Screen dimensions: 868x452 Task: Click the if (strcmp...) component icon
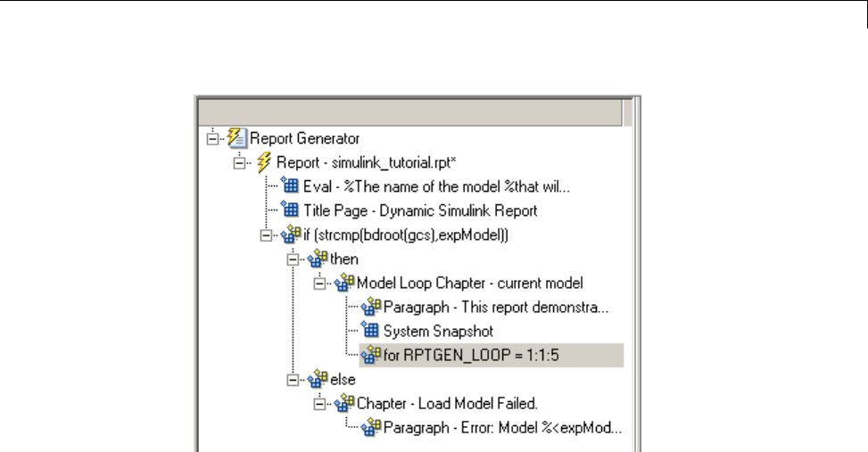291,234
